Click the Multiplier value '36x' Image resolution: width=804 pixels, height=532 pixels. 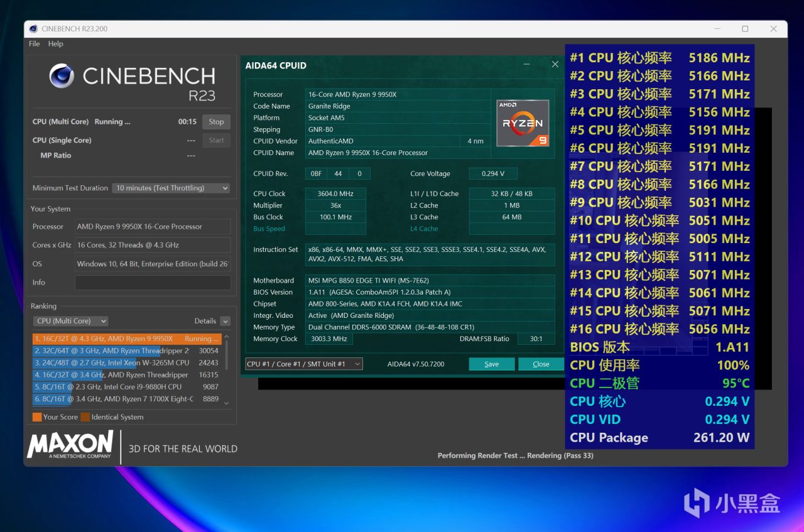pyautogui.click(x=335, y=205)
